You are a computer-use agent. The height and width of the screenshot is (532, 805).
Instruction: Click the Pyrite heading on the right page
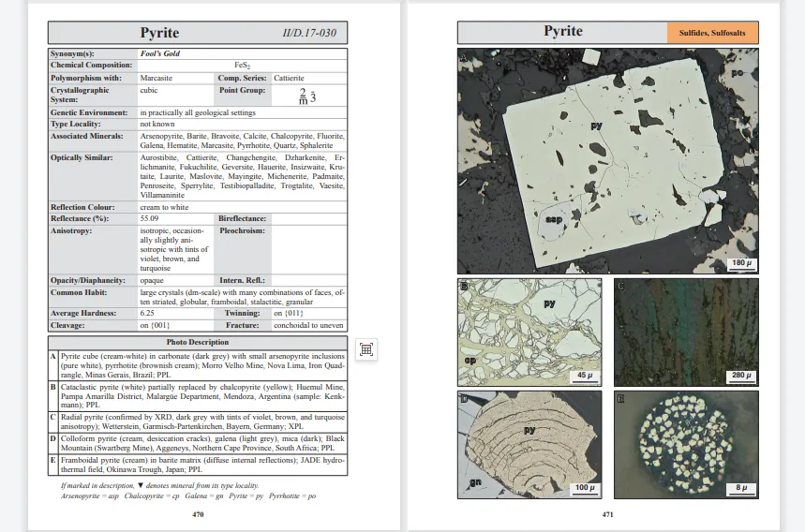[x=563, y=32]
